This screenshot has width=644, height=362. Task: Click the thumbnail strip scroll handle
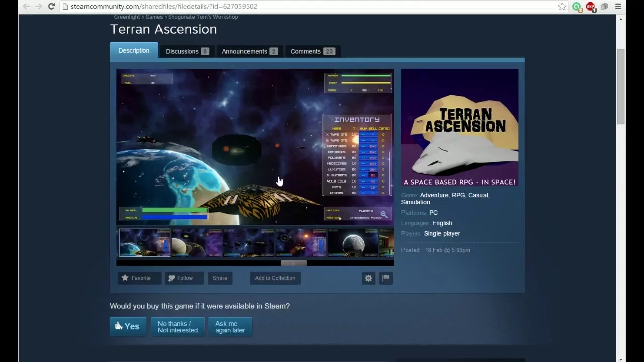click(x=293, y=263)
